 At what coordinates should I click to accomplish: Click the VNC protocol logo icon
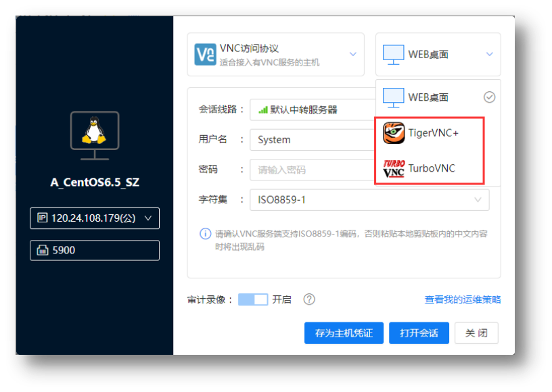coord(205,55)
